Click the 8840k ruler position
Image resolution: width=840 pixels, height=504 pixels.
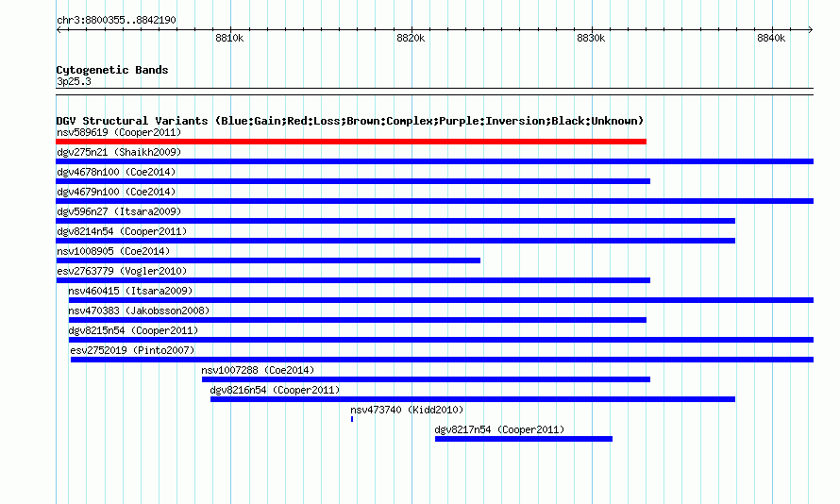(x=771, y=38)
